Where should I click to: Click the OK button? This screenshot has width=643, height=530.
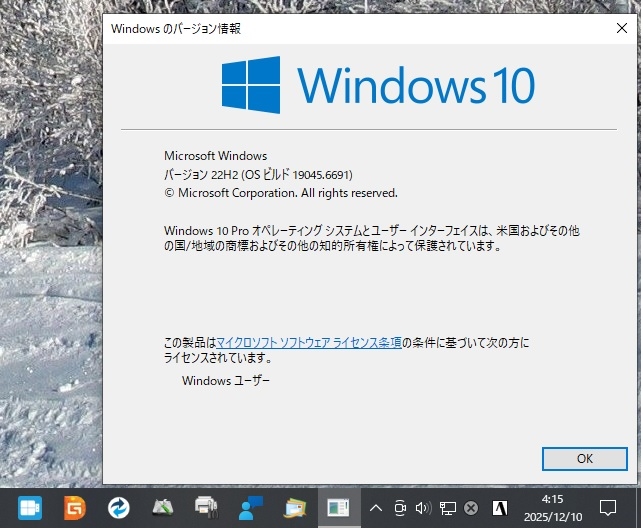coord(584,458)
